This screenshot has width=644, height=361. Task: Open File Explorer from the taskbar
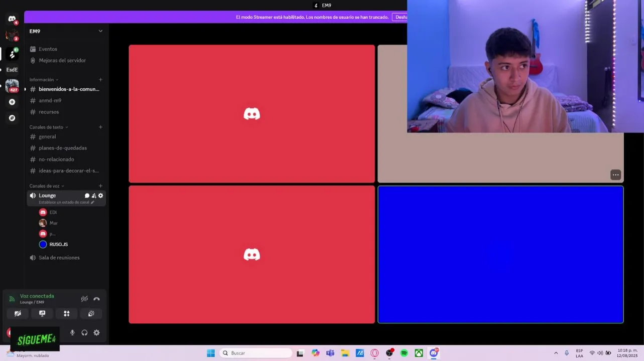tap(345, 353)
